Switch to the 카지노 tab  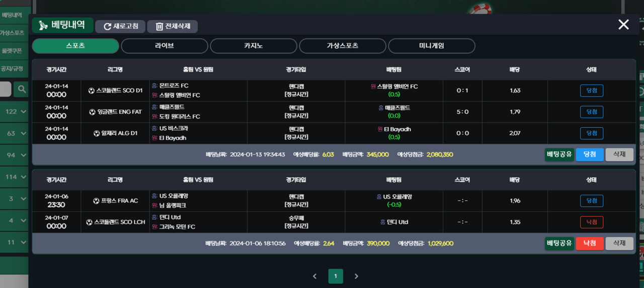pyautogui.click(x=254, y=46)
